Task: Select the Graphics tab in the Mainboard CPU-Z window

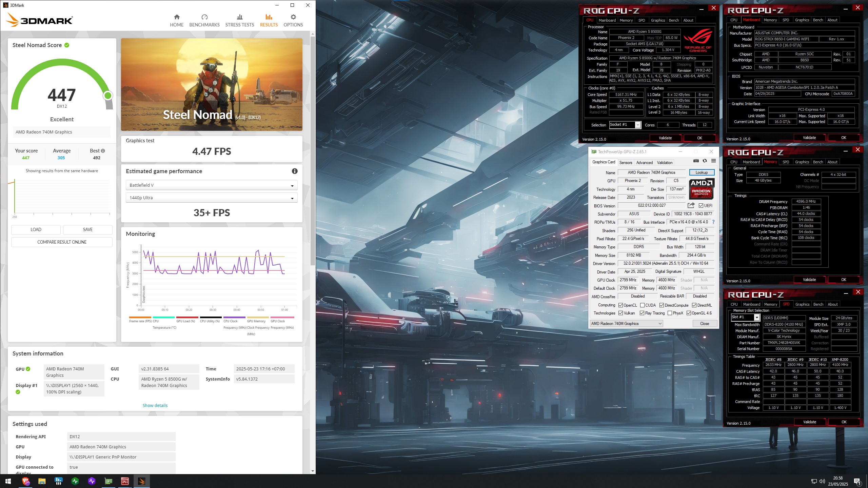Action: pos(802,20)
